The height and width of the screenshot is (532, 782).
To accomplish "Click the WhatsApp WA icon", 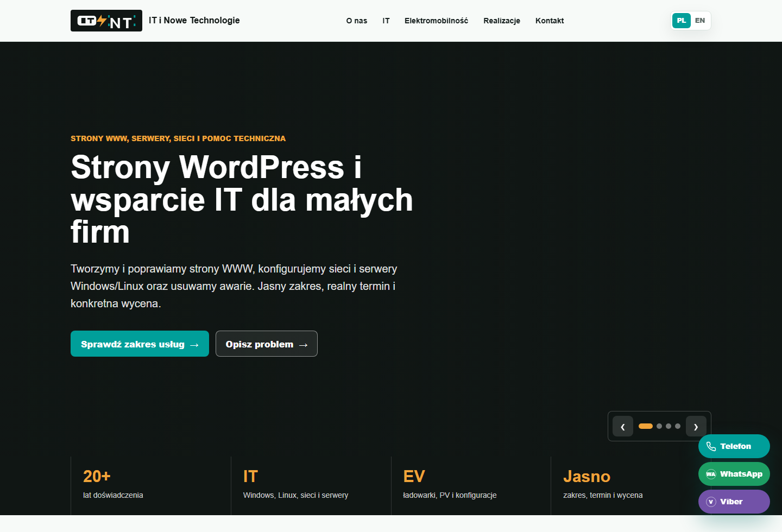I will [x=711, y=474].
